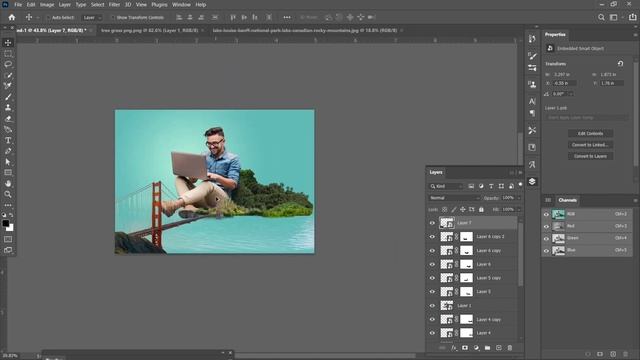
Task: Open the scissors icon panel in side dock
Action: [x=532, y=130]
